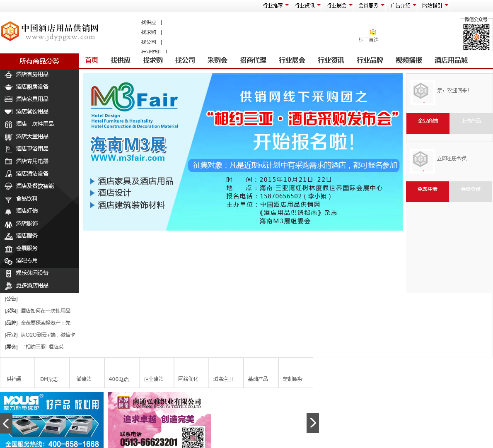This screenshot has width=493, height=448.
Task: Click the gray 上传产品 button
Action: [471, 123]
